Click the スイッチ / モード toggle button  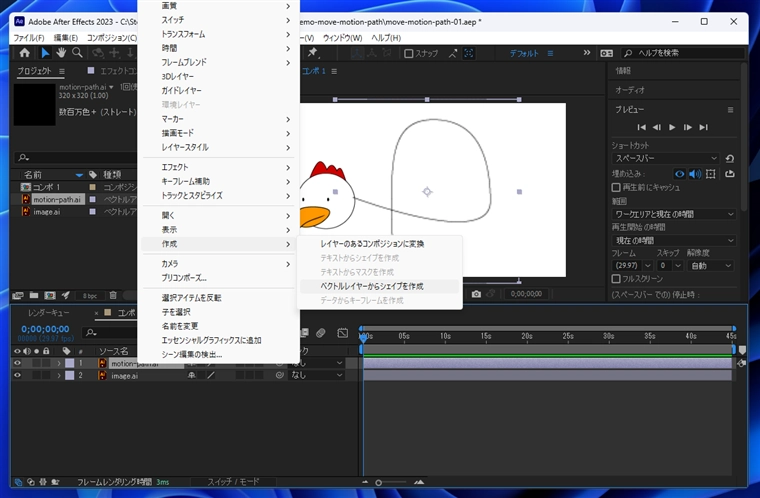point(233,482)
